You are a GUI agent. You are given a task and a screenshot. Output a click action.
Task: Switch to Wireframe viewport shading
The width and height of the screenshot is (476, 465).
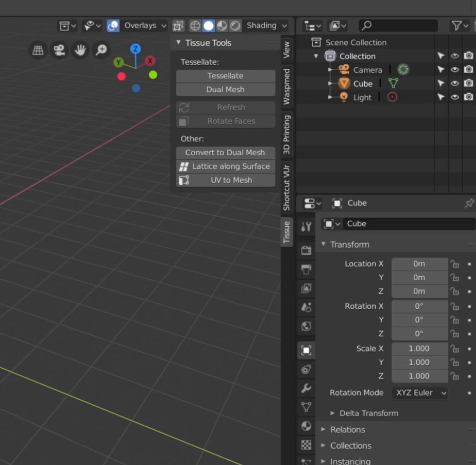pos(195,25)
